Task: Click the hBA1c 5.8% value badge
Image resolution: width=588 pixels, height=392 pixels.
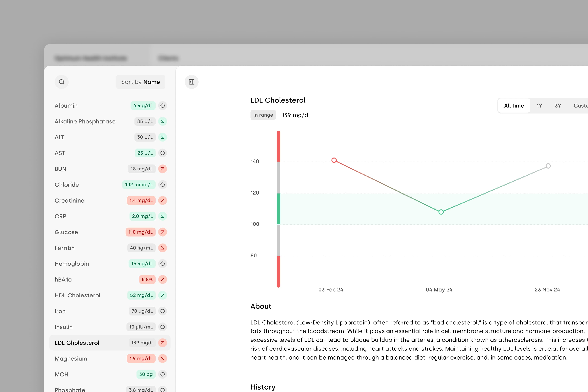Action: coord(147,280)
